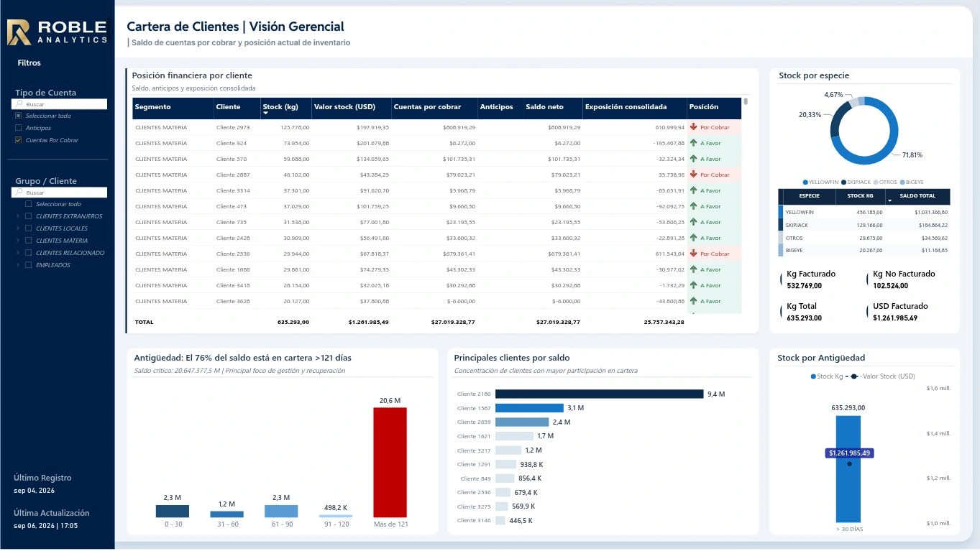Screen dimensions: 980x551
Task: Click the Valor Stock (USD) legend marker
Action: coord(854,376)
